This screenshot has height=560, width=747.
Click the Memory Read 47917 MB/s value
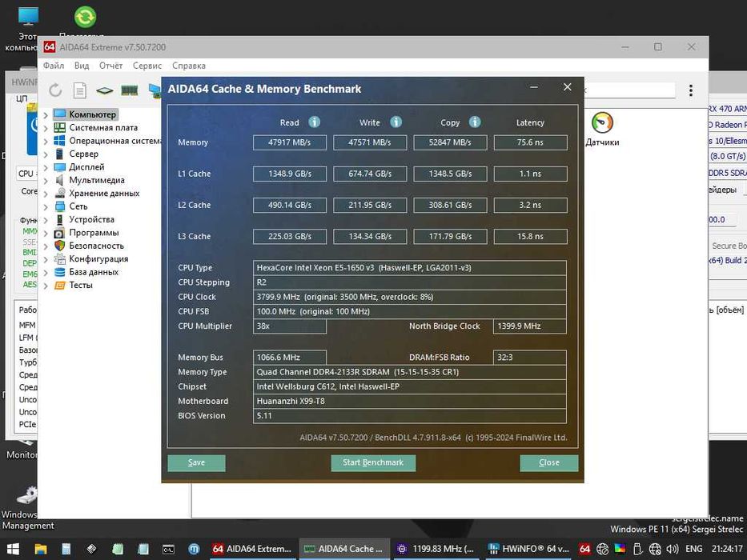click(x=290, y=142)
